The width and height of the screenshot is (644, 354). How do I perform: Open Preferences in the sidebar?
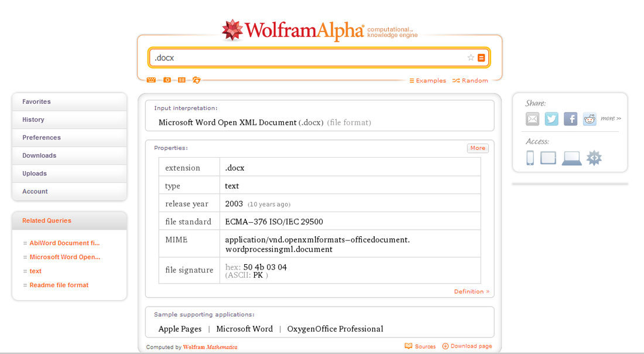pyautogui.click(x=70, y=138)
